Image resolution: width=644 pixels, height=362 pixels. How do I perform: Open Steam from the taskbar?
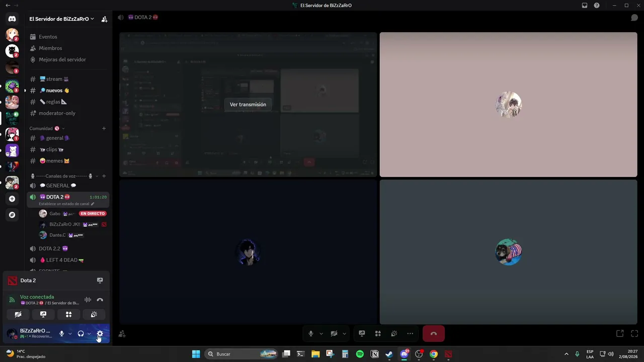pos(389,354)
